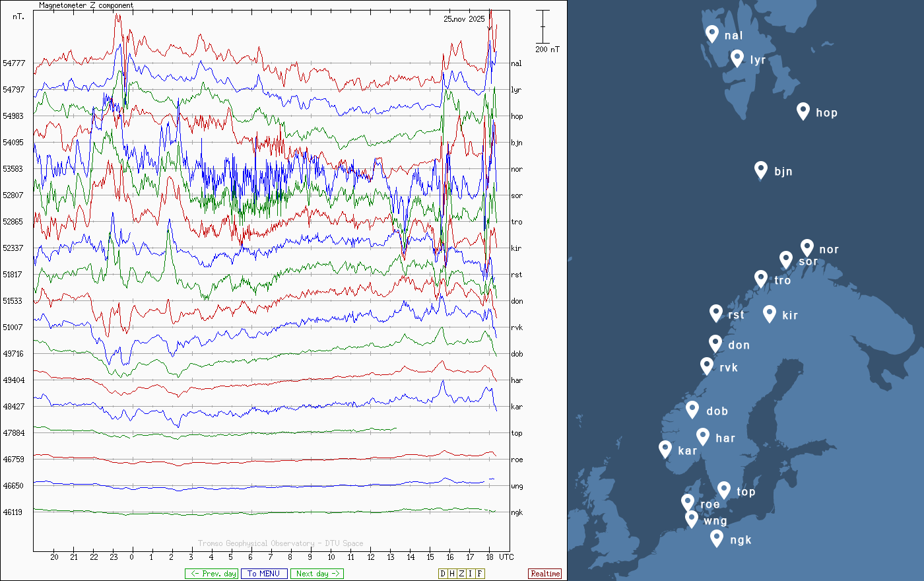Click the har station map pin
924x581 pixels.
(x=703, y=437)
